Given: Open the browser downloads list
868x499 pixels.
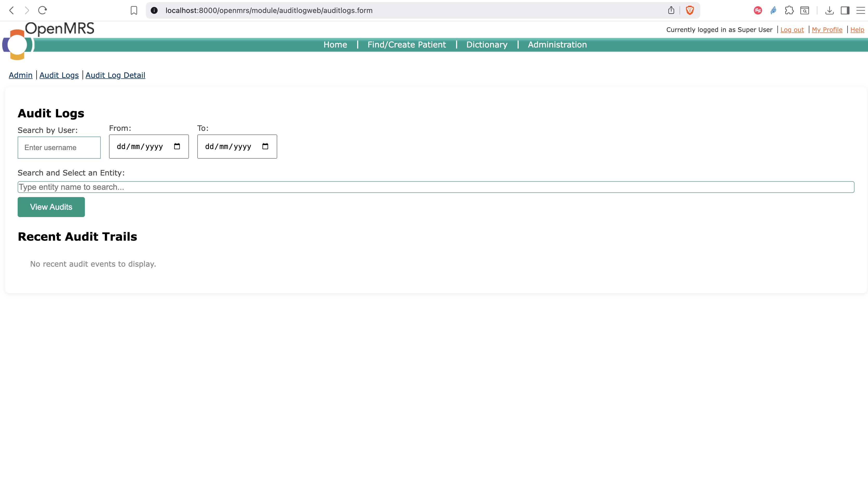Looking at the screenshot, I should click(829, 10).
